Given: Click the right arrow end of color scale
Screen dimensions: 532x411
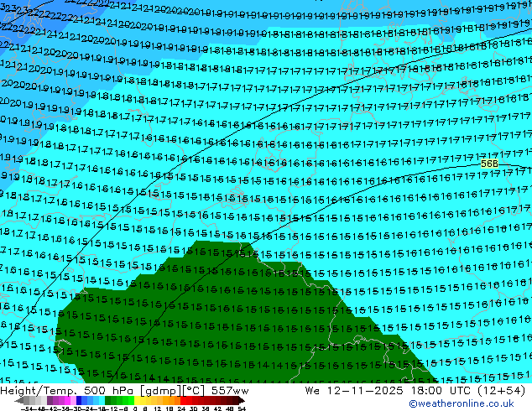Looking at the screenshot, I should [x=242, y=400].
